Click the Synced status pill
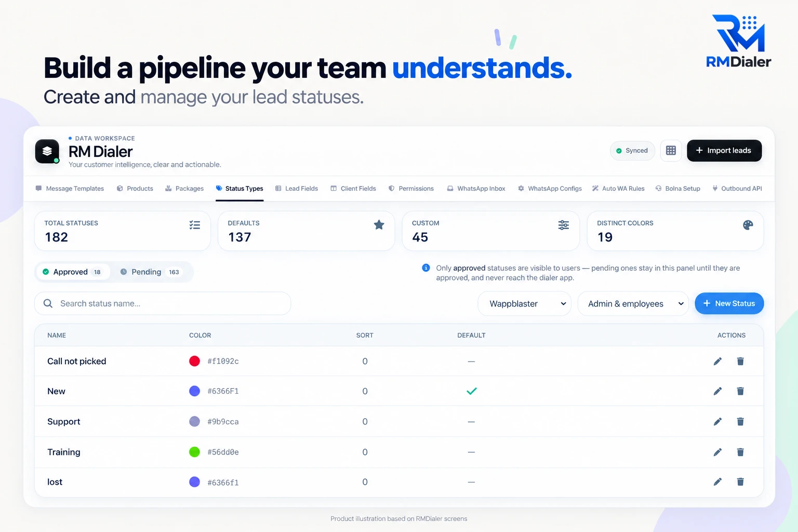798x532 pixels. 632,151
